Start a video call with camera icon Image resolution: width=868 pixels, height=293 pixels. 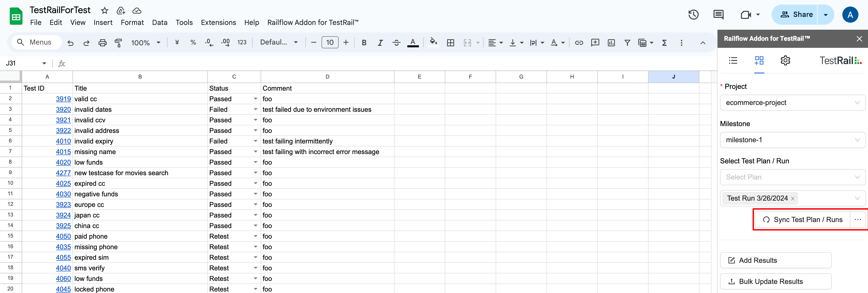[746, 15]
